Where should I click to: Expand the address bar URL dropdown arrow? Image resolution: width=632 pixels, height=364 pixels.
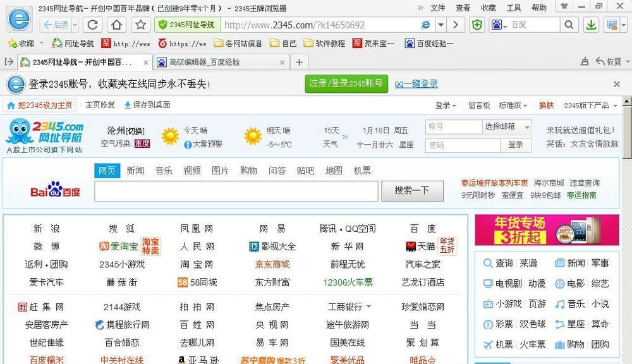tap(441, 25)
